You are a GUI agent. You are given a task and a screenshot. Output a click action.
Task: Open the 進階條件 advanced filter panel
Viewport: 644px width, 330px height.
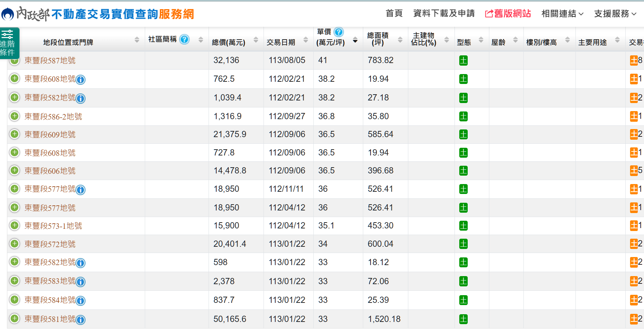click(9, 43)
